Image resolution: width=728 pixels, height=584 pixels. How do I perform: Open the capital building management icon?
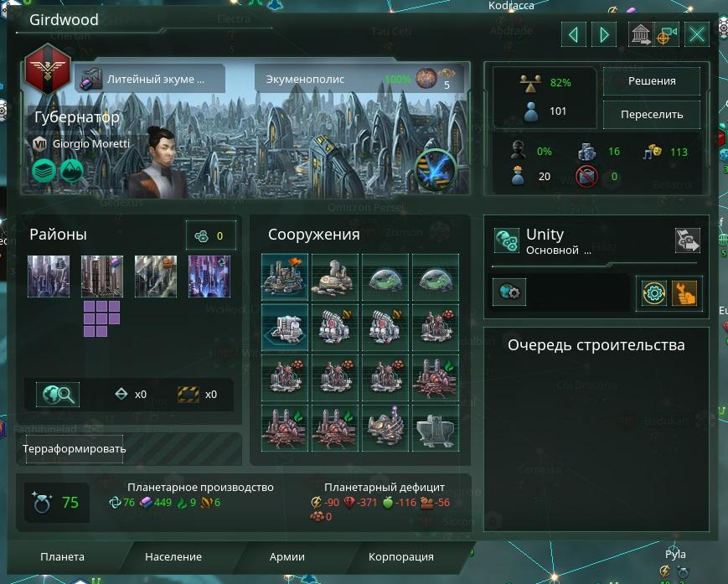(640, 34)
